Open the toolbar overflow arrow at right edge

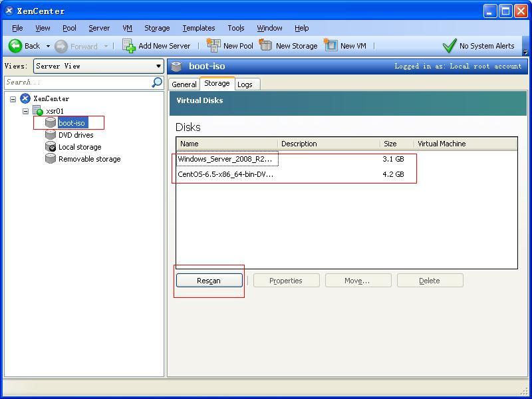click(x=525, y=53)
